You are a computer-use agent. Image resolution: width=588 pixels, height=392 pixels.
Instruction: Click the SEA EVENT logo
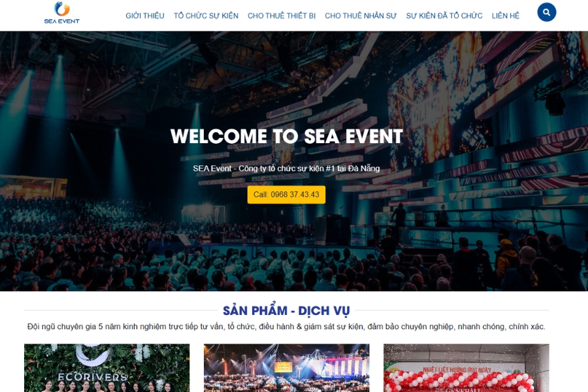pyautogui.click(x=62, y=13)
